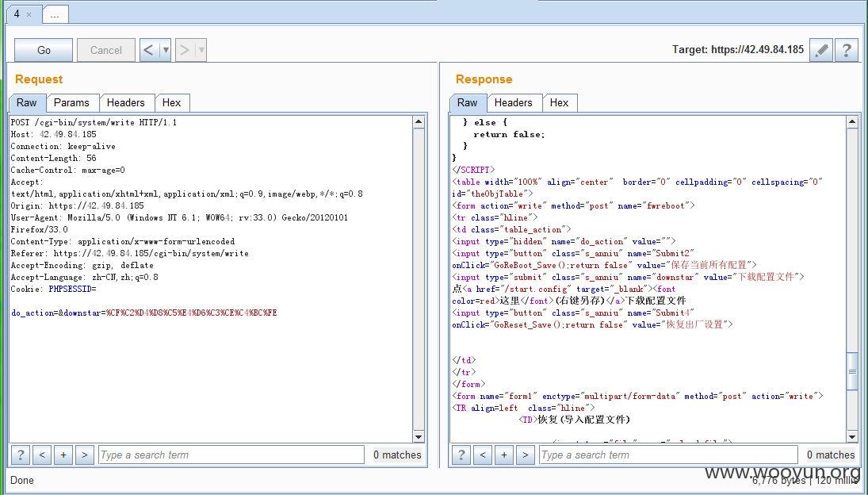Open response search help question icon
This screenshot has width=868, height=495.
tap(461, 455)
